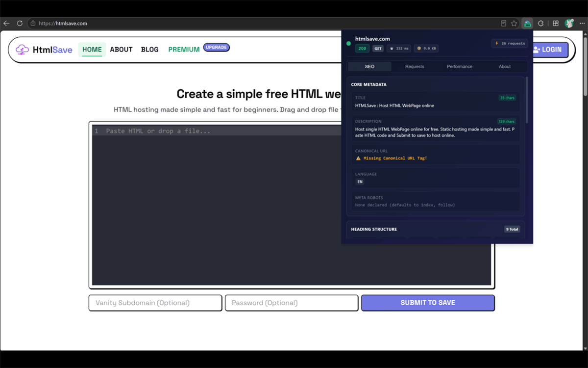Image resolution: width=588 pixels, height=368 pixels.
Task: Focus the Vanity Subdomain input field
Action: [x=155, y=303]
